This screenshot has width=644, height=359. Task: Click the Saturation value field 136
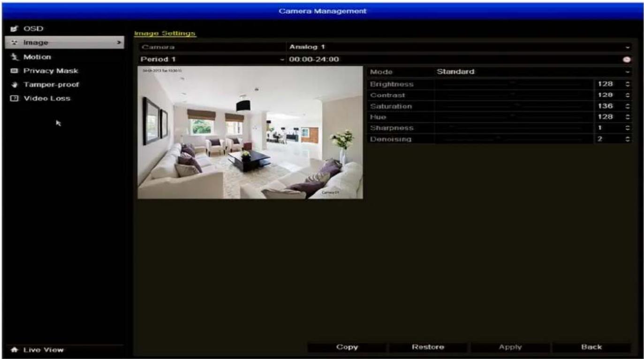[608, 106]
